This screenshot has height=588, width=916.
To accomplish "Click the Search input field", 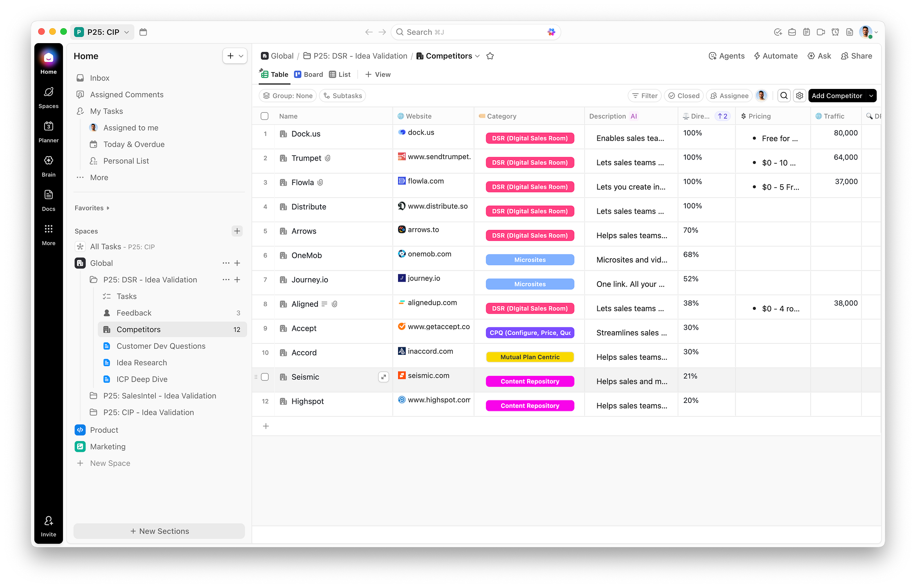I will [474, 32].
